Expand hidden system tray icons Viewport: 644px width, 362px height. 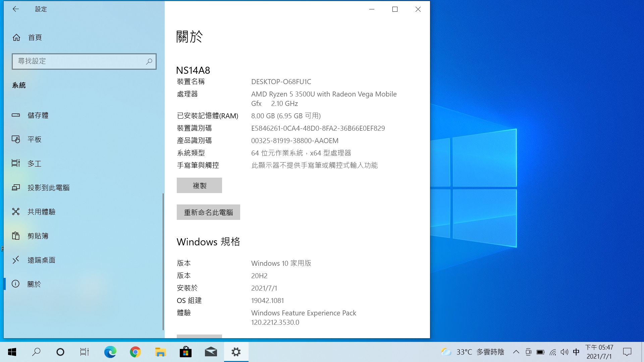516,352
